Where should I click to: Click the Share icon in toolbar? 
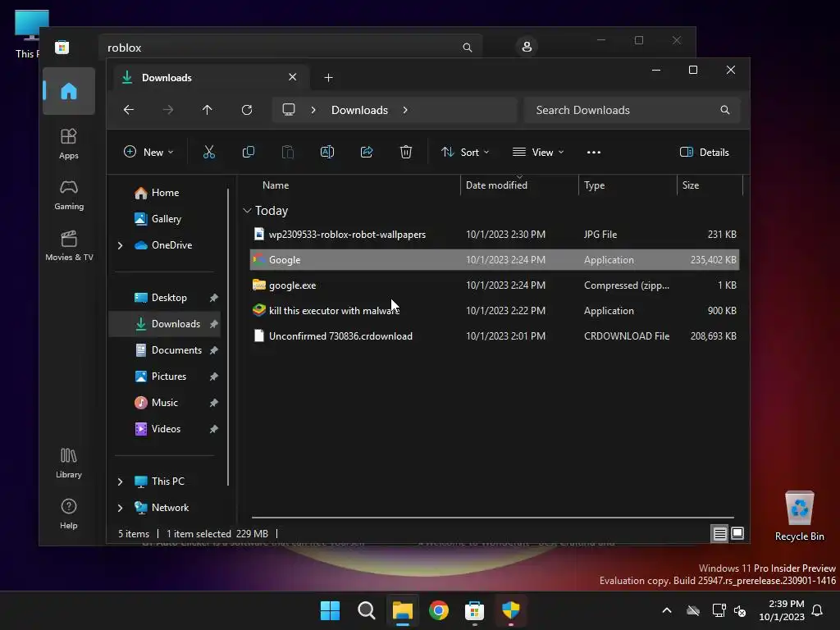click(x=367, y=152)
